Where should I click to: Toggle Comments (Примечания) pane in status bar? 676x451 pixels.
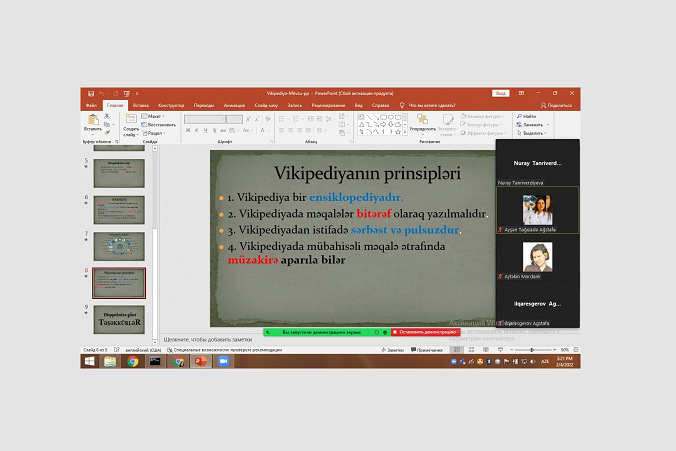coord(427,350)
